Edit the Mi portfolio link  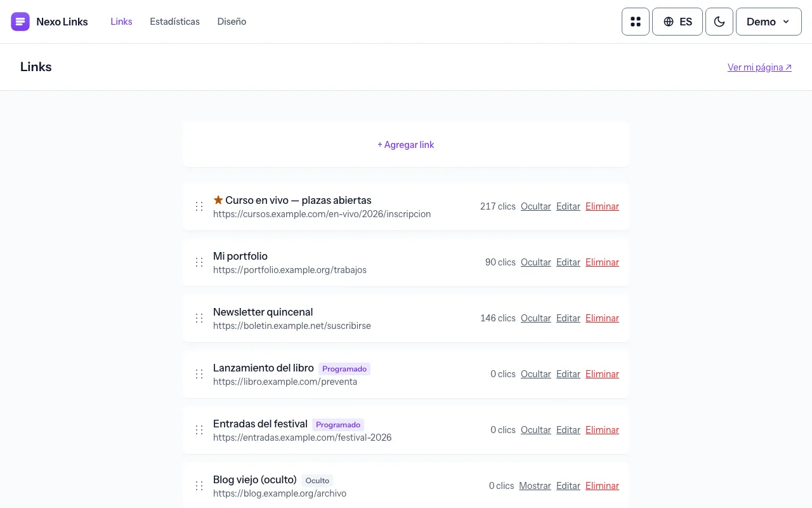(x=568, y=262)
